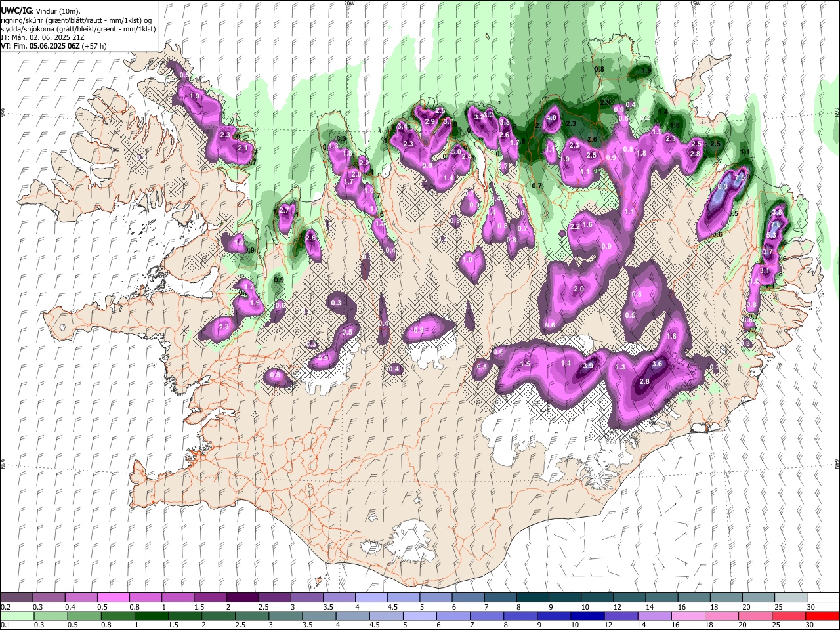Select the '4.5' label under the snow scale
This screenshot has height=630, width=840.
[392, 607]
